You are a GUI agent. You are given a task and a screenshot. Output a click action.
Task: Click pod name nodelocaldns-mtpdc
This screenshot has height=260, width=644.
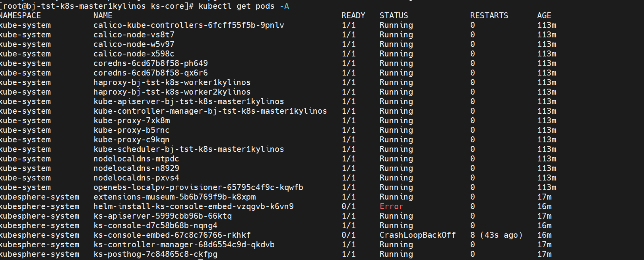pyautogui.click(x=136, y=159)
